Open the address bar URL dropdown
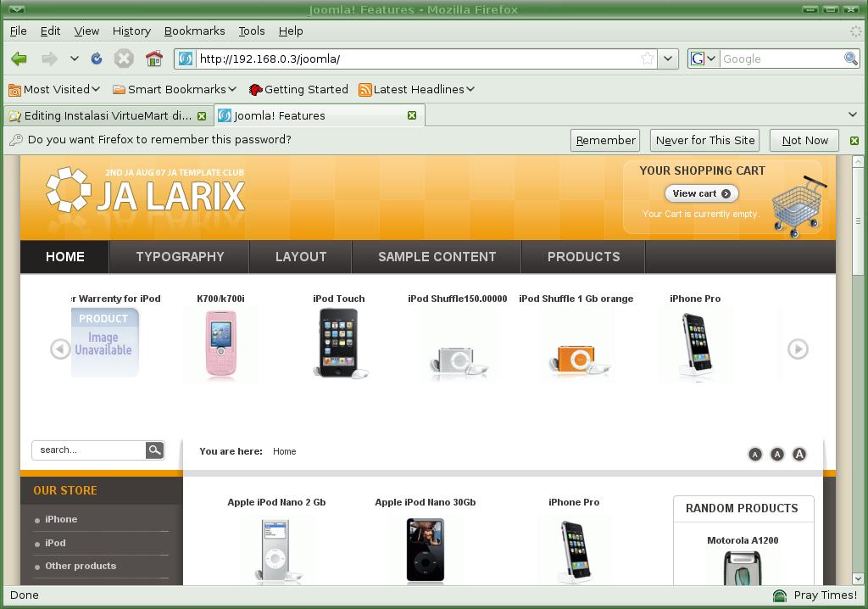Image resolution: width=868 pixels, height=609 pixels. [668, 59]
